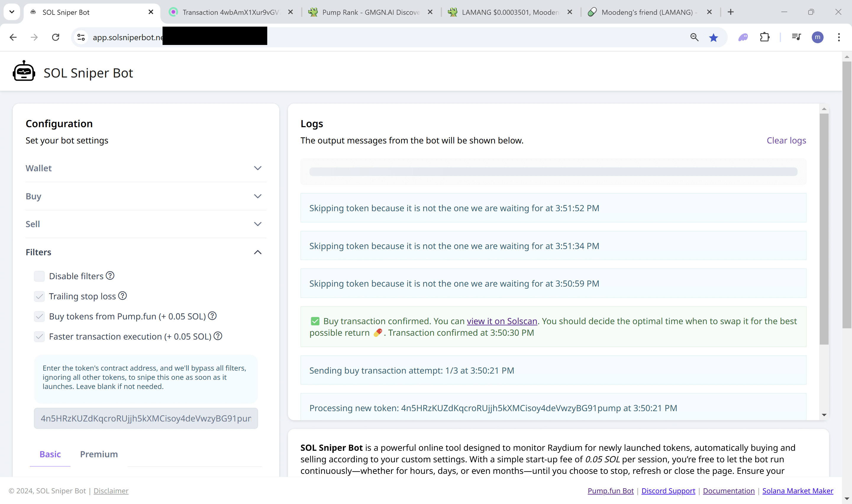Click the logs progress bar
Screen dimensions: 852x504
[553, 172]
